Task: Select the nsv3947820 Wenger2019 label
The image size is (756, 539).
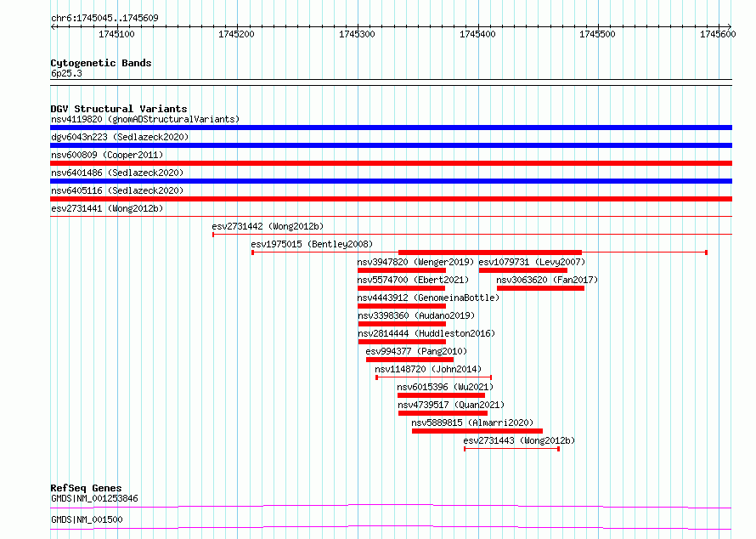Action: coord(415,262)
